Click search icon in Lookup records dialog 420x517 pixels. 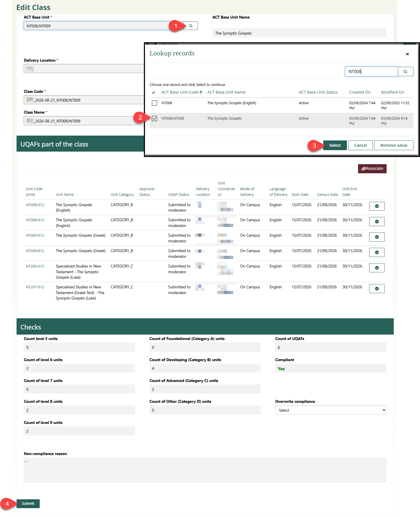click(x=405, y=72)
